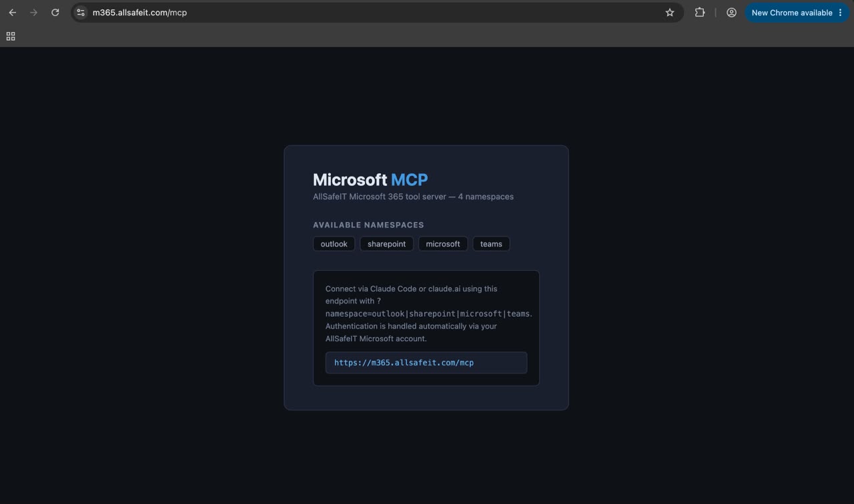Open the Chrome profile icon
854x504 pixels.
coord(731,13)
